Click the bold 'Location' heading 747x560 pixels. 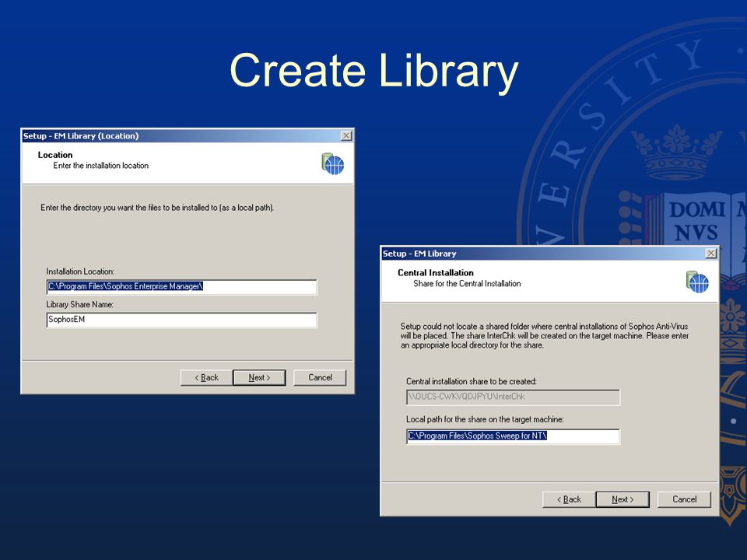click(x=55, y=155)
